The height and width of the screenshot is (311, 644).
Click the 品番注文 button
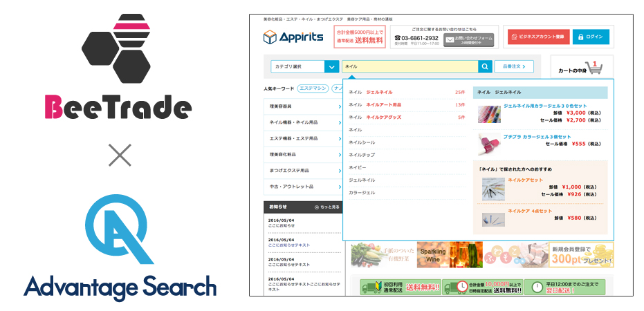coord(514,66)
